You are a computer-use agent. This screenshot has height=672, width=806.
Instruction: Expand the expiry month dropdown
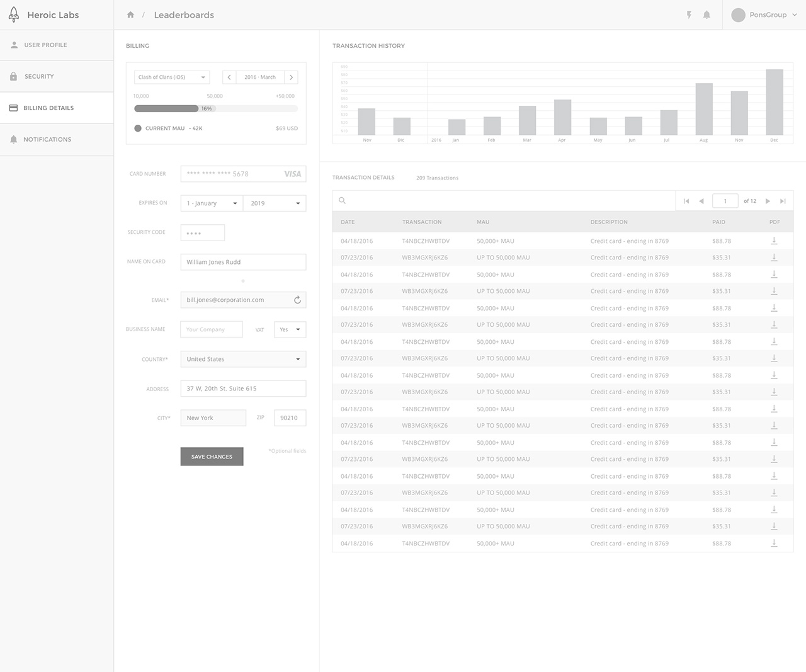[212, 203]
